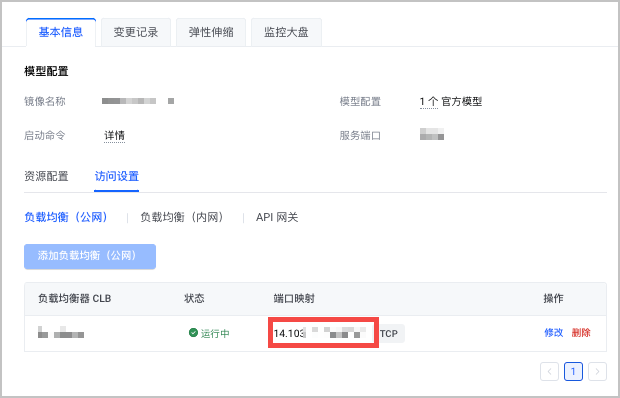Click 删除 in the CLB row

pos(581,333)
